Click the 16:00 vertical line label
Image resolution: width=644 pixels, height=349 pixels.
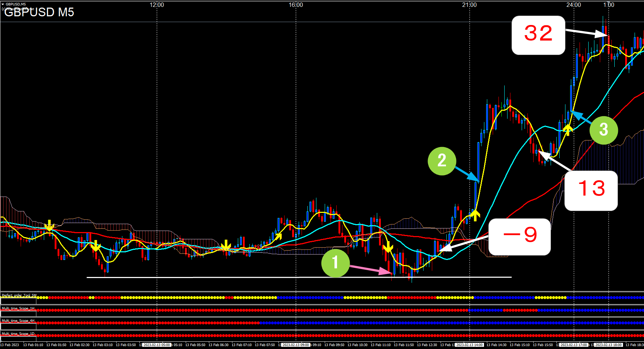[x=296, y=5]
